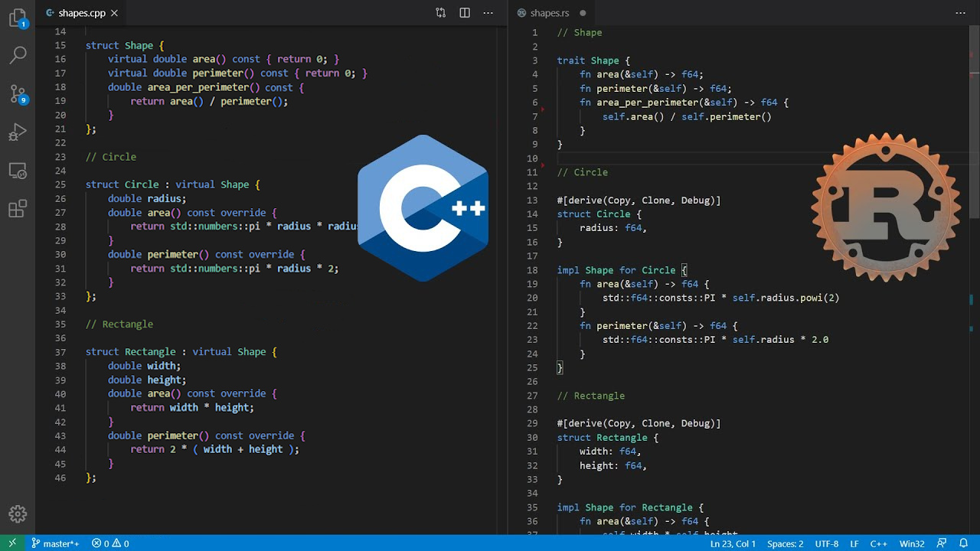The image size is (980, 551).
Task: Click 'return 2 * ( width + height );' line
Action: click(215, 449)
